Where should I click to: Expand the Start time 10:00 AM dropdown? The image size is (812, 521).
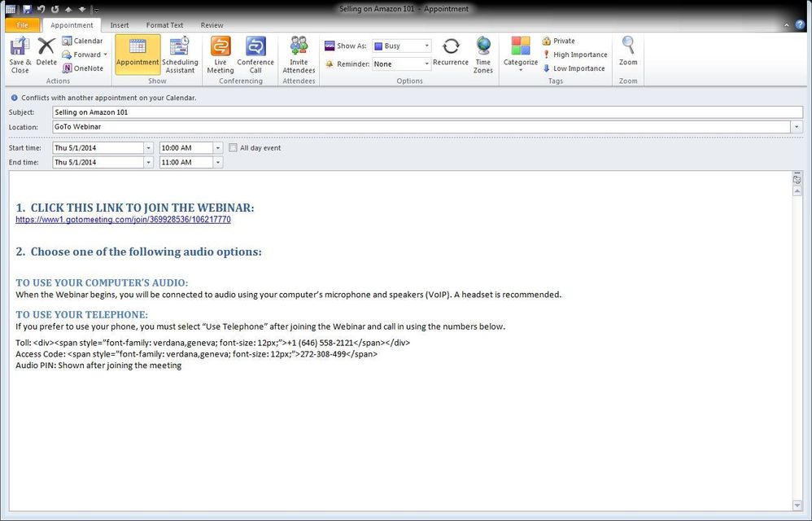tap(217, 148)
